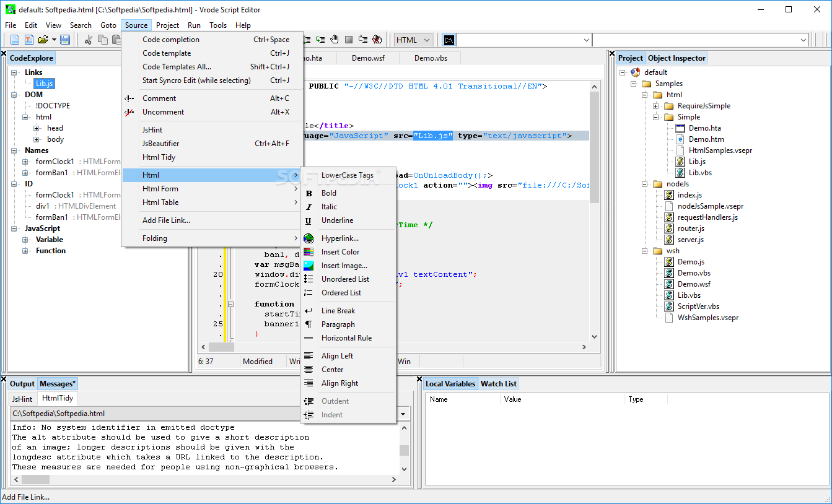Insert a Paragraph from the submenu
This screenshot has width=832, height=504.
pyautogui.click(x=348, y=324)
